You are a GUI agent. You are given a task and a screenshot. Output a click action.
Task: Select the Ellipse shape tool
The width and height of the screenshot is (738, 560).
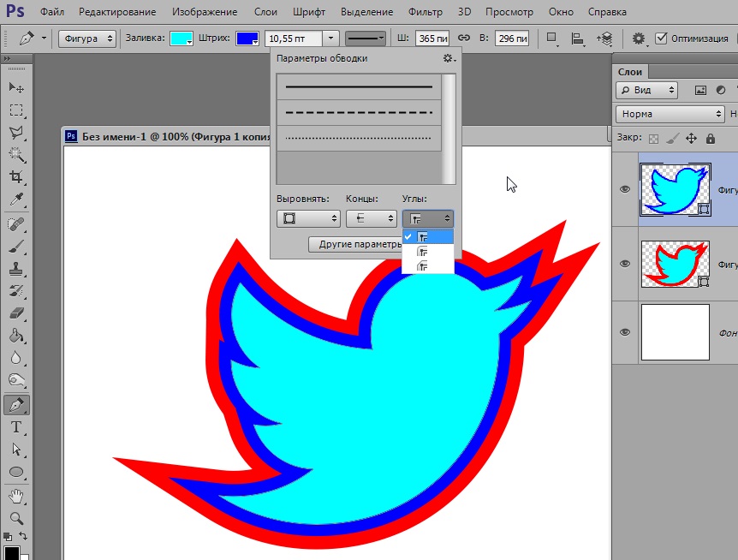click(x=16, y=472)
